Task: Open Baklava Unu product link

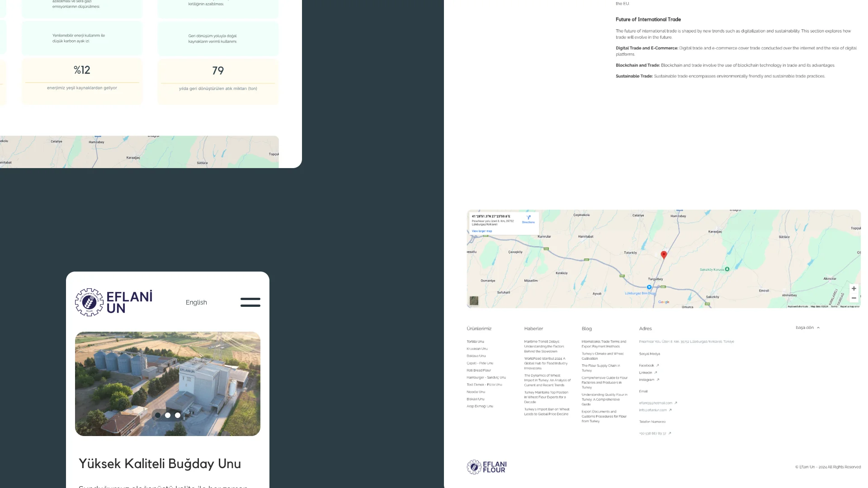Action: coord(476,356)
